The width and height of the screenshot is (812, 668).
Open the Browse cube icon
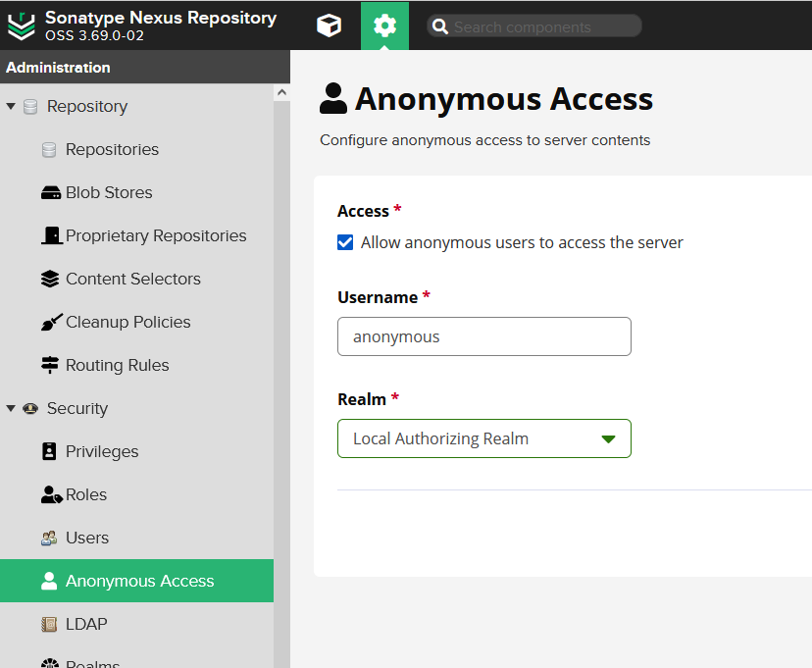(x=330, y=26)
